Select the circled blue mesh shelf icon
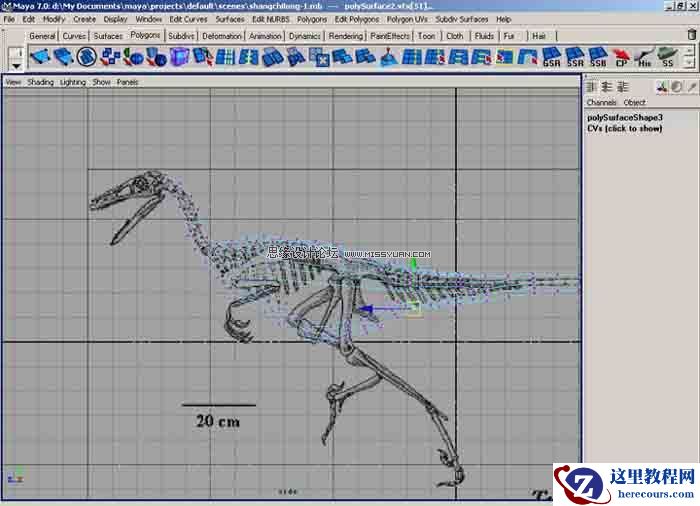The width and height of the screenshot is (700, 506). [87, 57]
